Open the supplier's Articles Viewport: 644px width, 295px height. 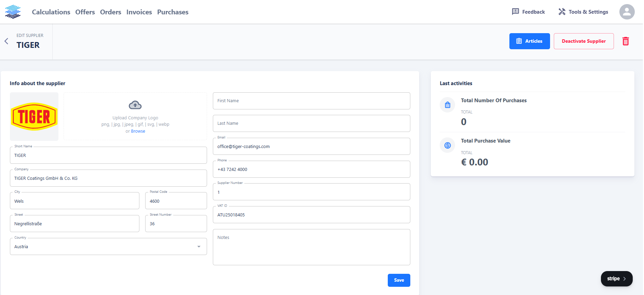[529, 41]
